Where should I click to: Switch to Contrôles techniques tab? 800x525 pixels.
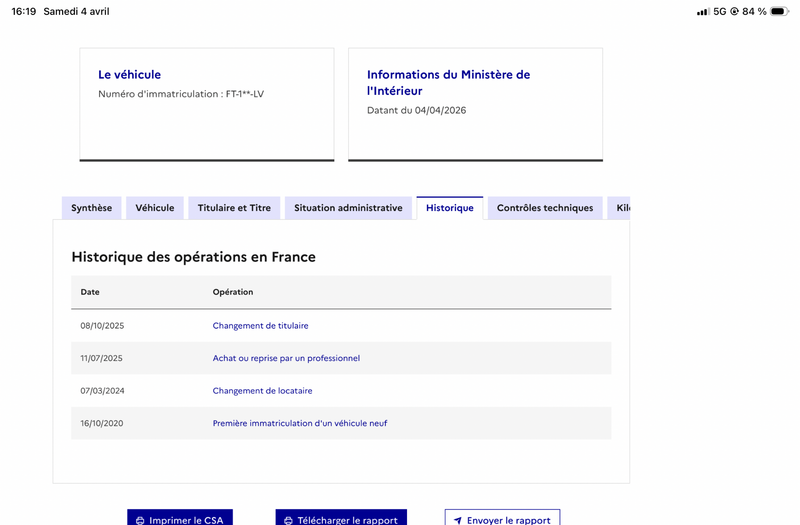point(545,208)
